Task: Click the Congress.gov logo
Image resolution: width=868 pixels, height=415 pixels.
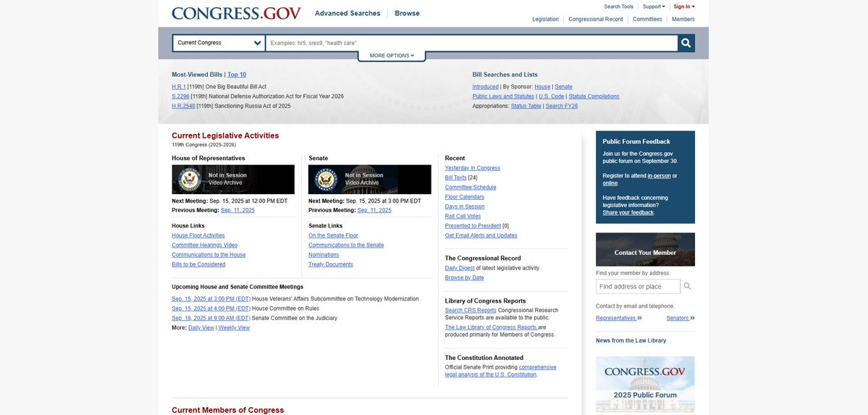Action: tap(237, 13)
